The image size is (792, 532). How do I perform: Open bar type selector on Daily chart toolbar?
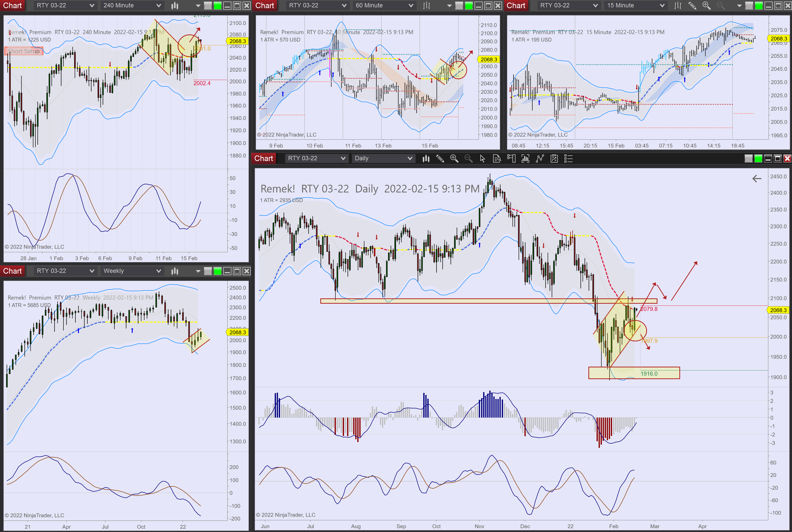(x=426, y=158)
